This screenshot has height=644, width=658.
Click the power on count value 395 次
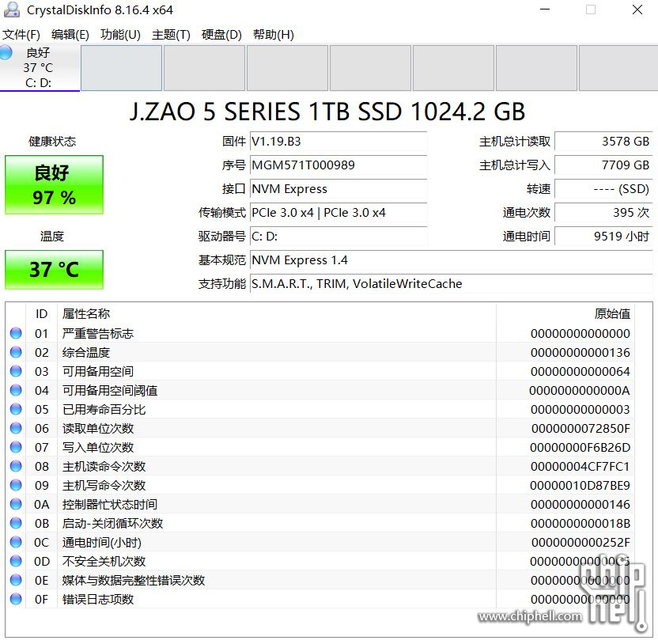click(x=603, y=213)
